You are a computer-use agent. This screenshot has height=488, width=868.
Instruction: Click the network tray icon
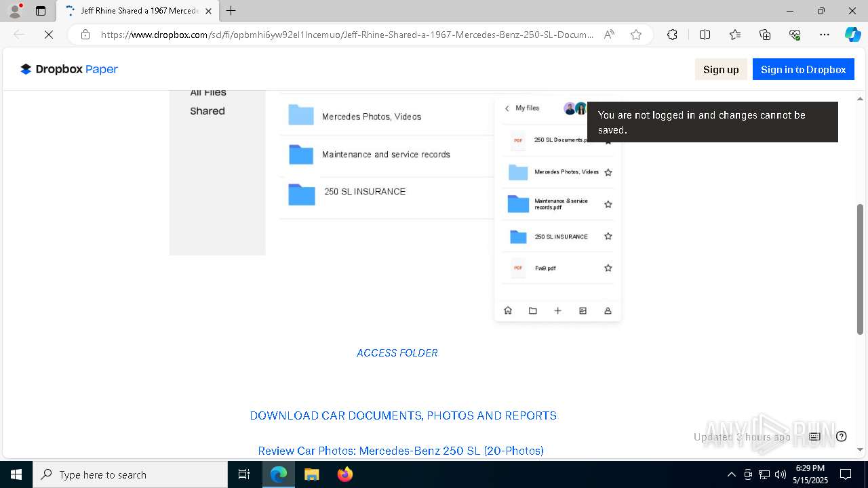click(x=764, y=474)
